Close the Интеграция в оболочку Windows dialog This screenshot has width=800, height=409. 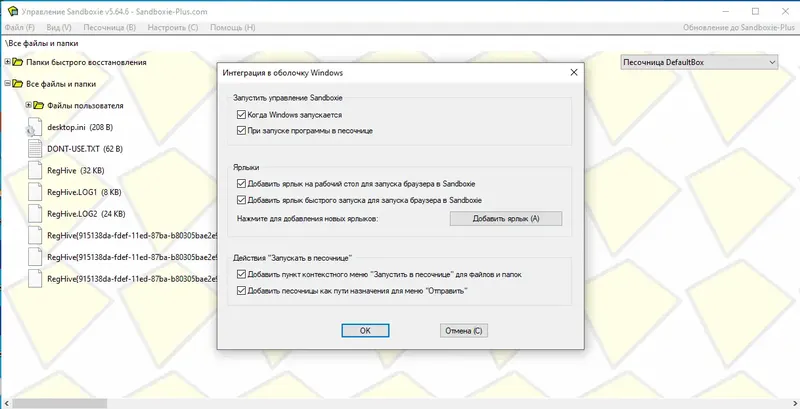pyautogui.click(x=573, y=72)
